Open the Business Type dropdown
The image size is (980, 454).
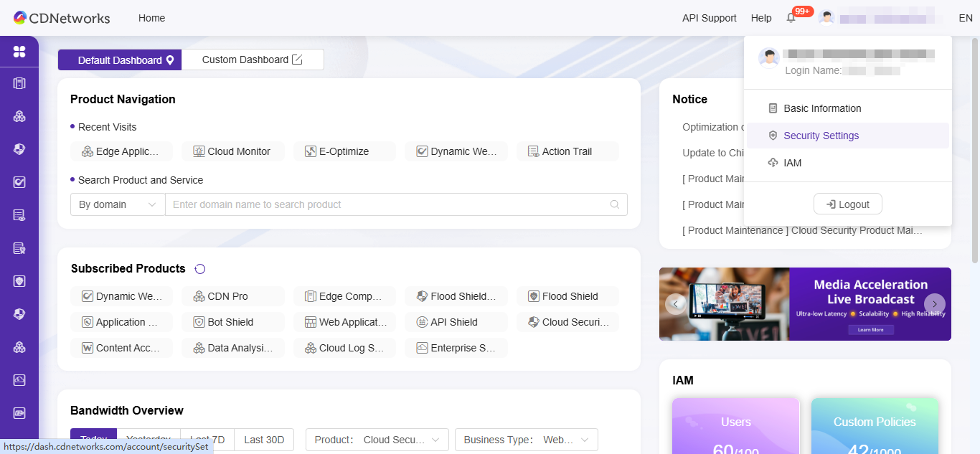click(x=526, y=440)
